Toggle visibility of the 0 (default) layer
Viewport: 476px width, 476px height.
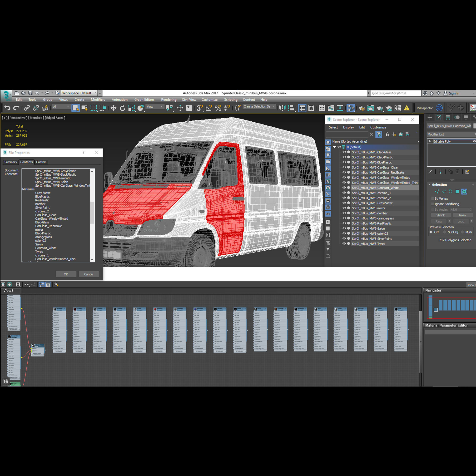[339, 147]
